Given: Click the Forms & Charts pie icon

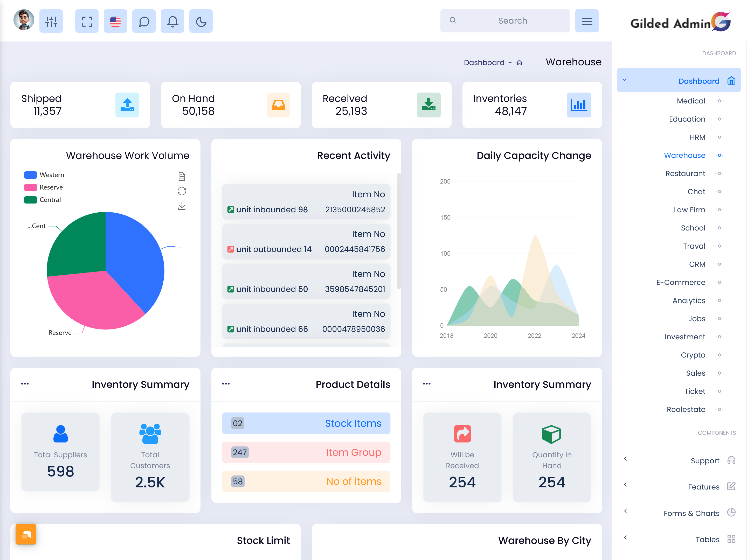Looking at the screenshot, I should click(x=731, y=512).
